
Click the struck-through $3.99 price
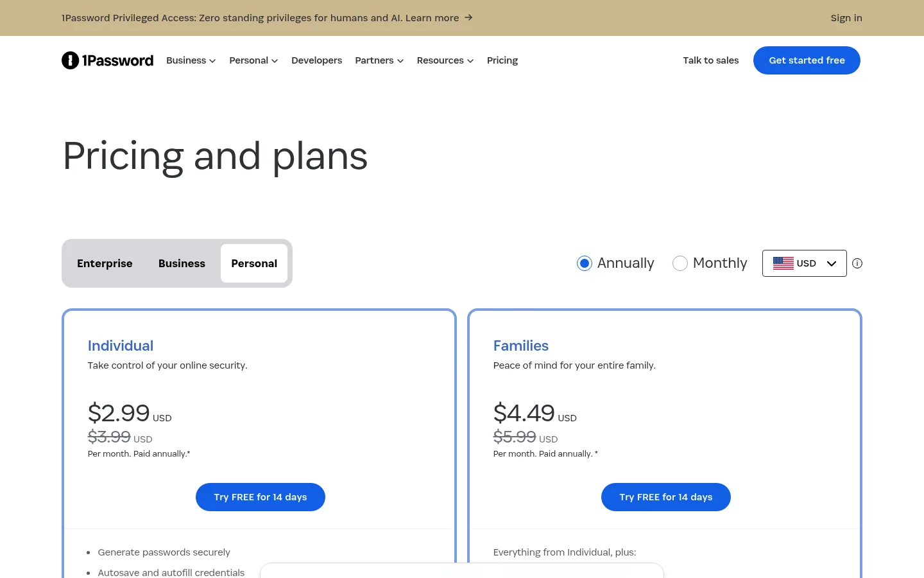coord(109,437)
